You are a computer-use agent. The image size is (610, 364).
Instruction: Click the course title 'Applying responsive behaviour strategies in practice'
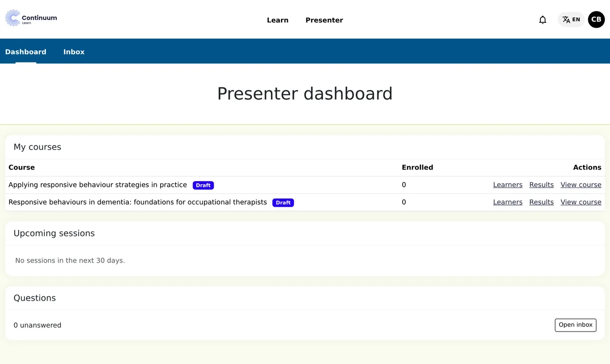pos(98,185)
